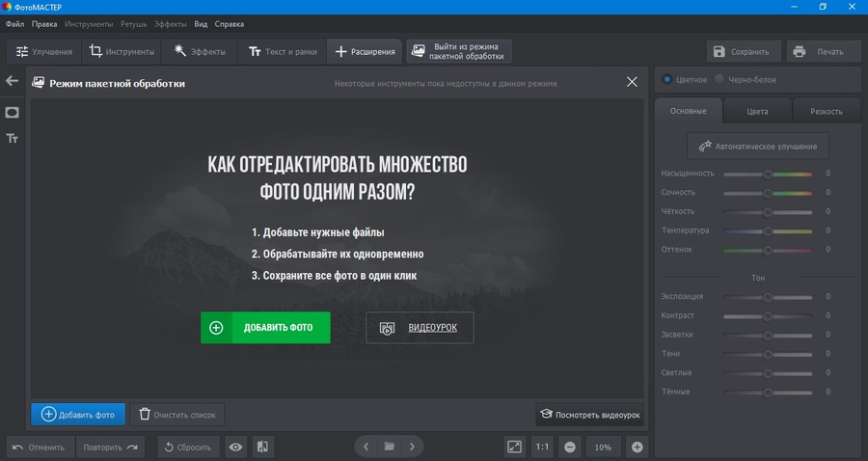Adjust the Чёткость slider handle

coord(768,212)
